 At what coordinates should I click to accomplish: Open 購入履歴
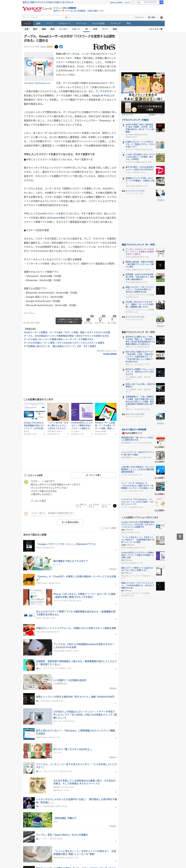click(152, 18)
